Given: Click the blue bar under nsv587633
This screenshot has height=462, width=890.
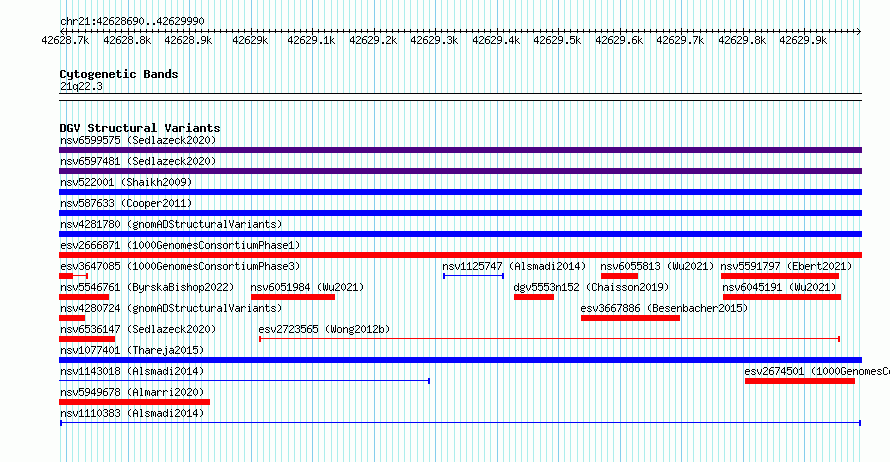Looking at the screenshot, I should 460,213.
